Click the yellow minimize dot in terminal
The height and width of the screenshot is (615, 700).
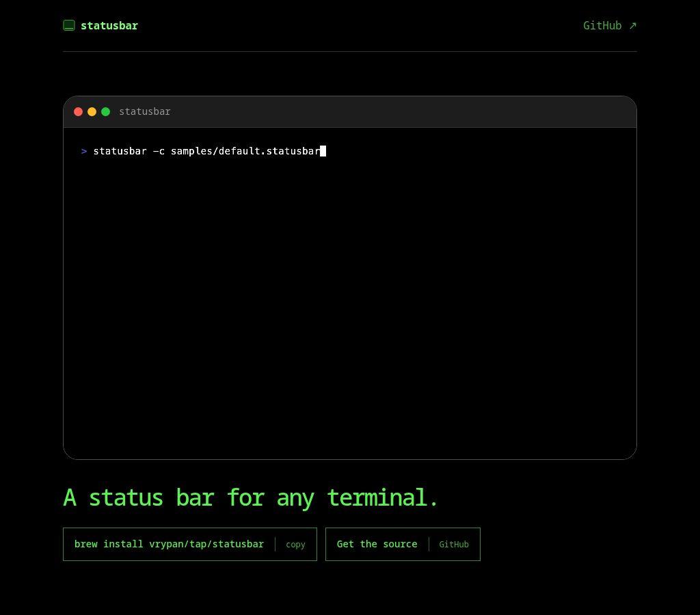point(92,111)
